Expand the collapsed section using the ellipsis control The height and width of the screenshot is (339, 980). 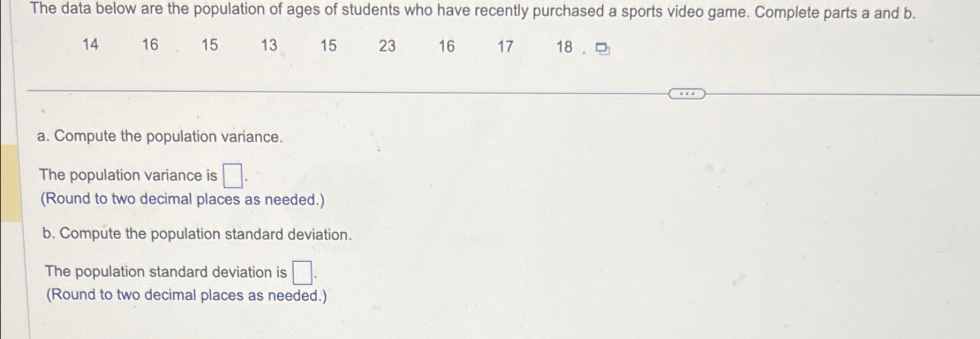click(688, 92)
